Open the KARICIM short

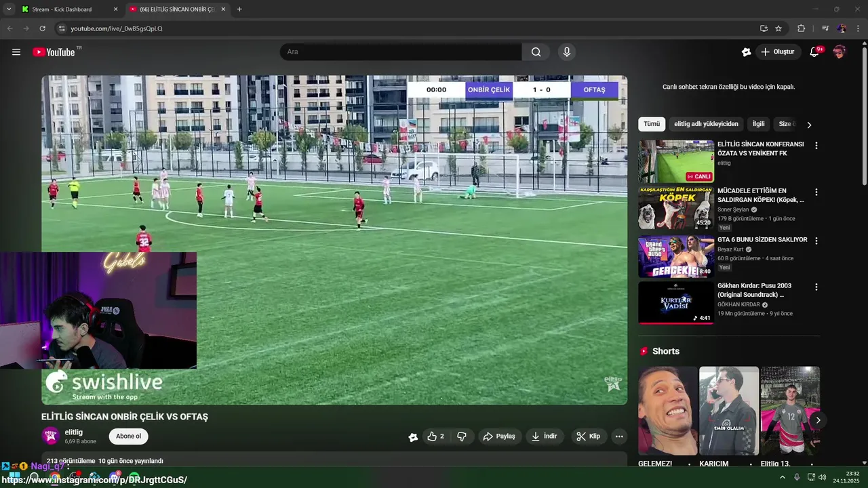729,411
